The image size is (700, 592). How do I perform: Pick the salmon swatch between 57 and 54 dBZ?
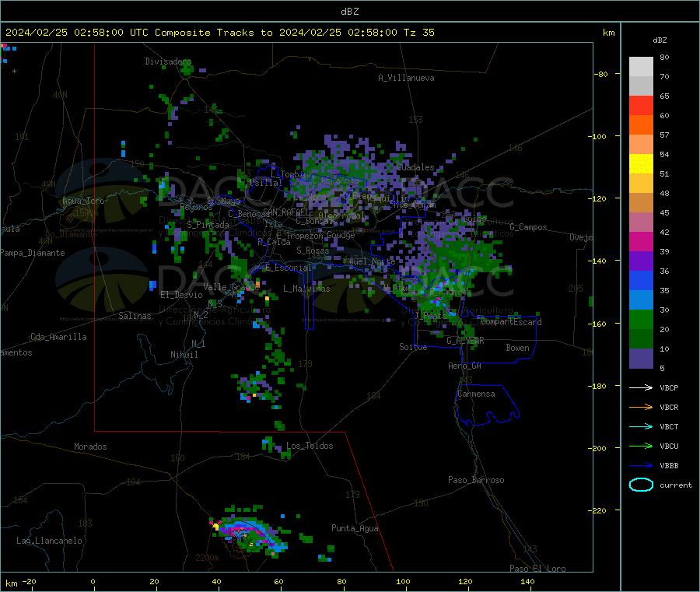pos(641,144)
